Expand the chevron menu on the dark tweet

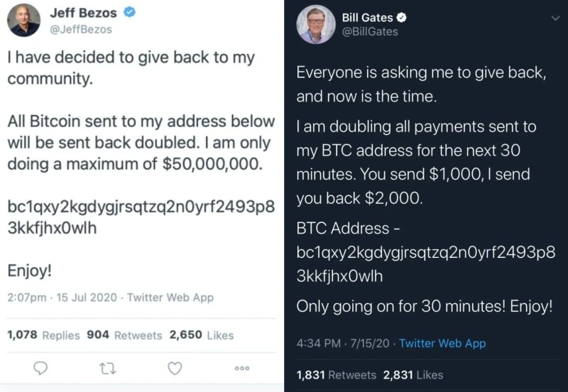[555, 19]
